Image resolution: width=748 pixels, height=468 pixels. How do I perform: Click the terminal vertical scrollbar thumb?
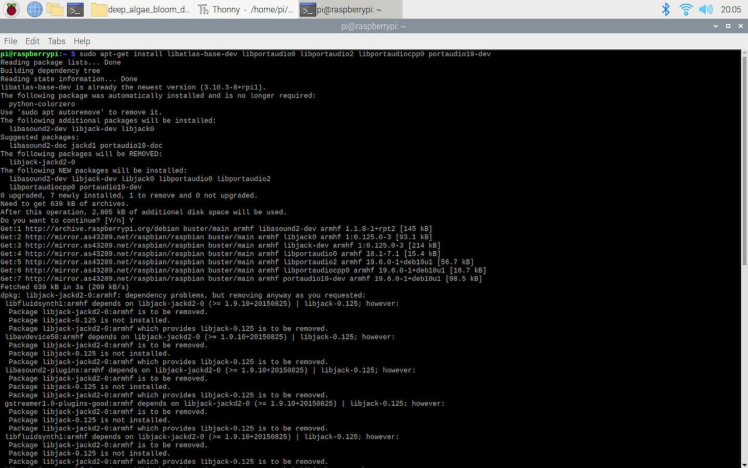pyautogui.click(x=745, y=160)
